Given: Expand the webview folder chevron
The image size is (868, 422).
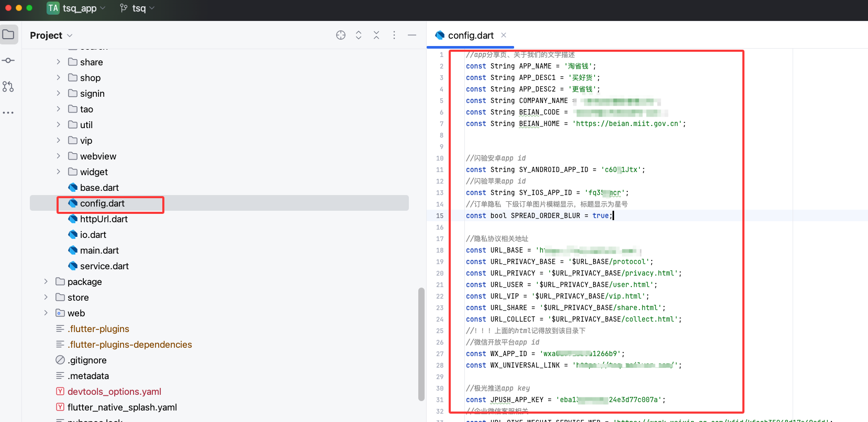Looking at the screenshot, I should [58, 156].
